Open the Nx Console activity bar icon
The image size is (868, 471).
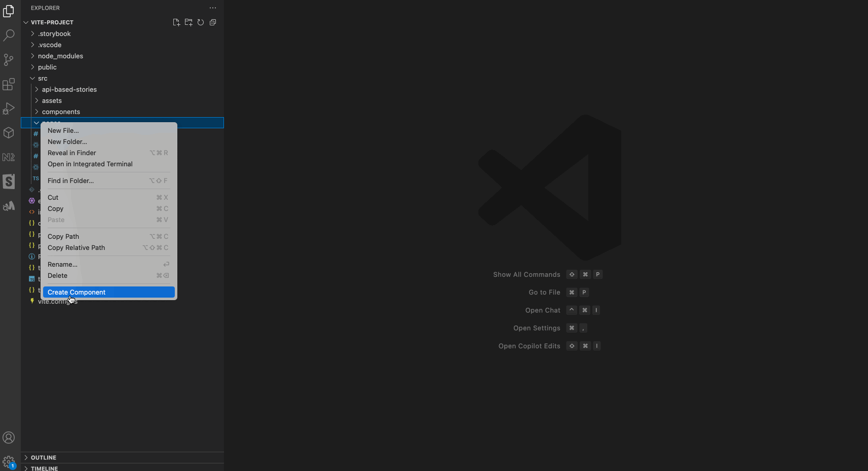pyautogui.click(x=9, y=157)
